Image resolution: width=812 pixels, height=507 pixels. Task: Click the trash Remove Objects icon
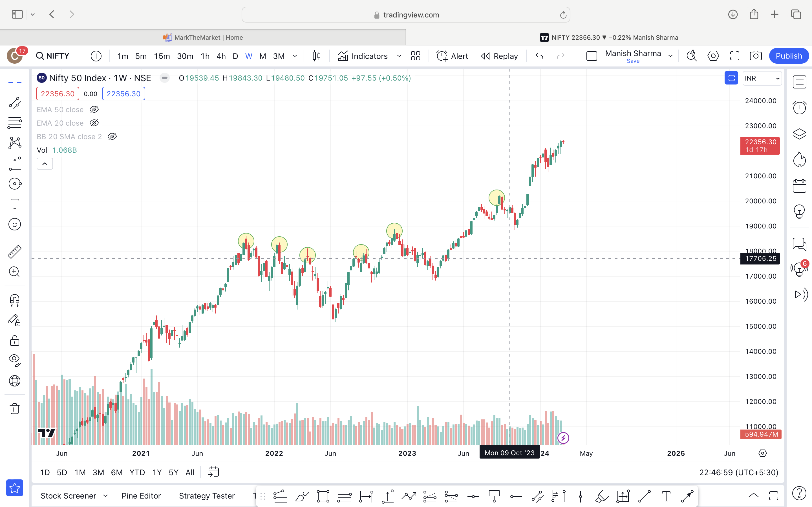coord(15,408)
